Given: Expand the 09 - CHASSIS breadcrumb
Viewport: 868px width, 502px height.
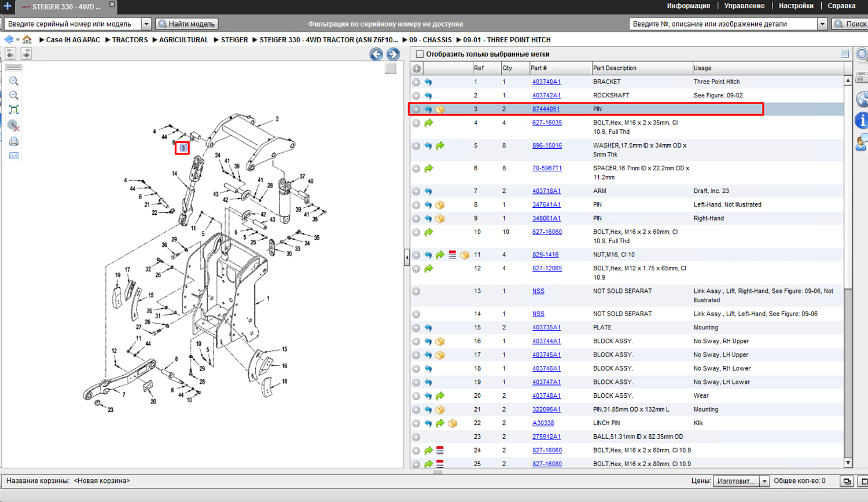Looking at the screenshot, I should 405,40.
